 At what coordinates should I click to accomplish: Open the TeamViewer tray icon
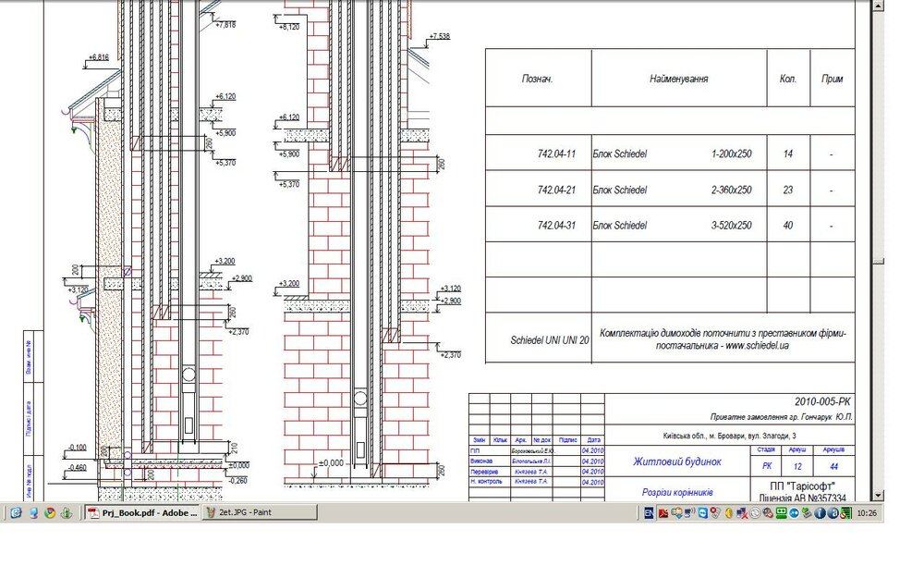(703, 513)
